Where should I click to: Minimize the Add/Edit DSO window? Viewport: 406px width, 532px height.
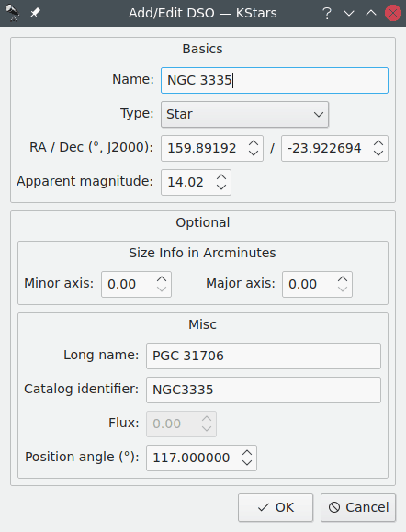349,13
